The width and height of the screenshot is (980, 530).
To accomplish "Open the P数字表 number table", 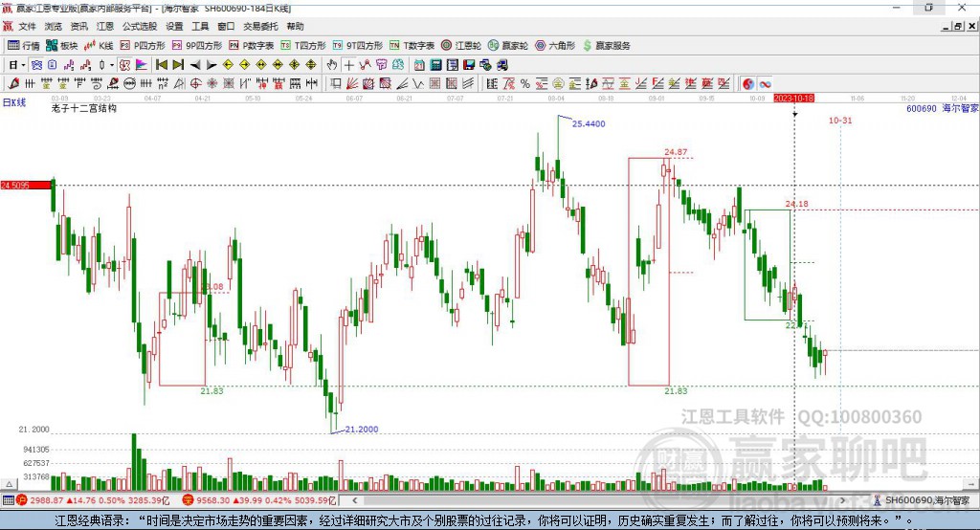I will coord(252,46).
